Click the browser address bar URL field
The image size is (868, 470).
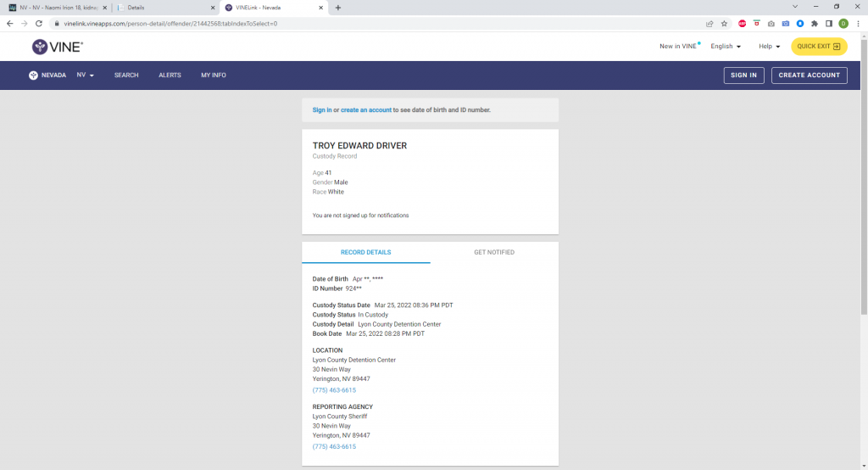pyautogui.click(x=339, y=24)
